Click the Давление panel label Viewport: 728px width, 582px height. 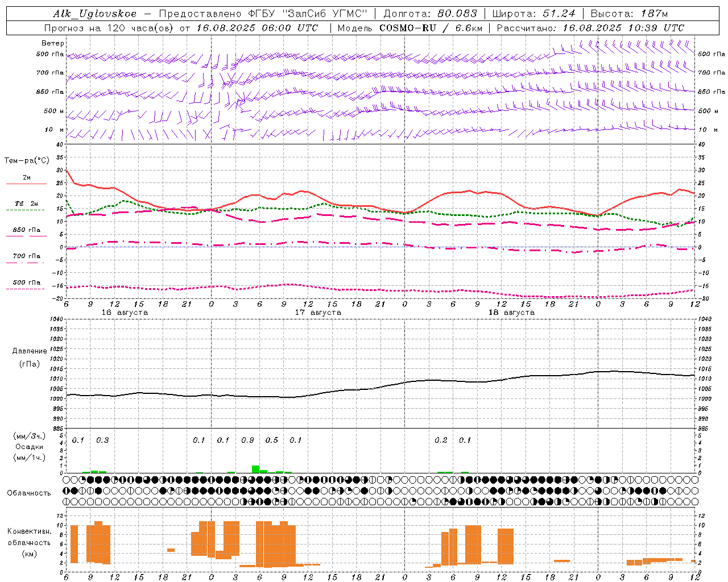pyautogui.click(x=30, y=351)
